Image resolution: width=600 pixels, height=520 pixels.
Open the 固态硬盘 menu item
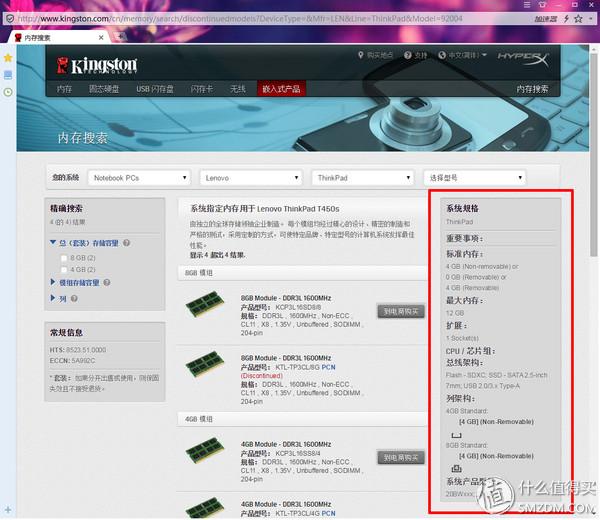104,89
